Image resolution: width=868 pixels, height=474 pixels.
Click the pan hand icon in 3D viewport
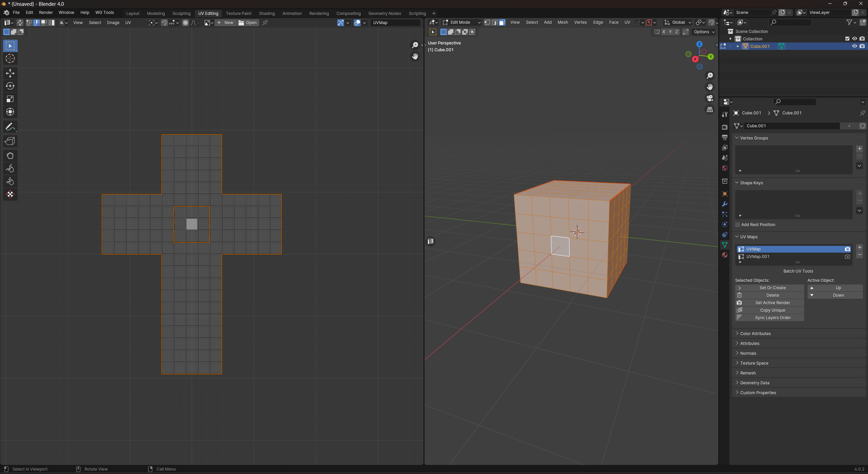710,87
